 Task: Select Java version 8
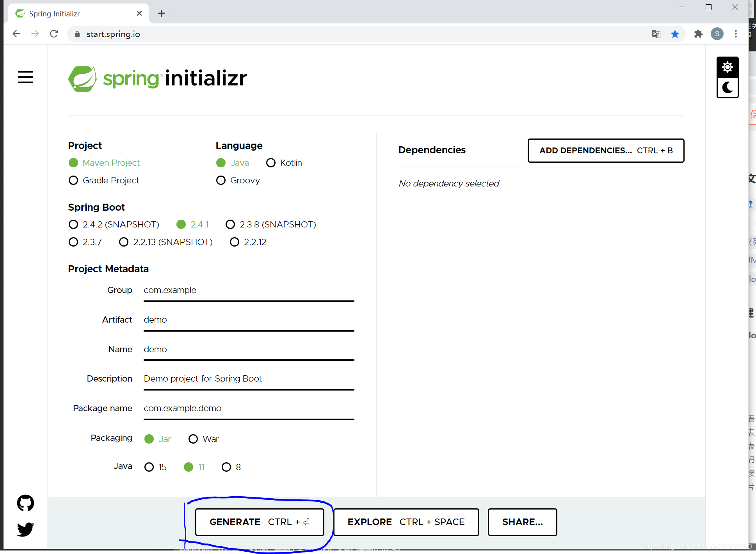[231, 467]
